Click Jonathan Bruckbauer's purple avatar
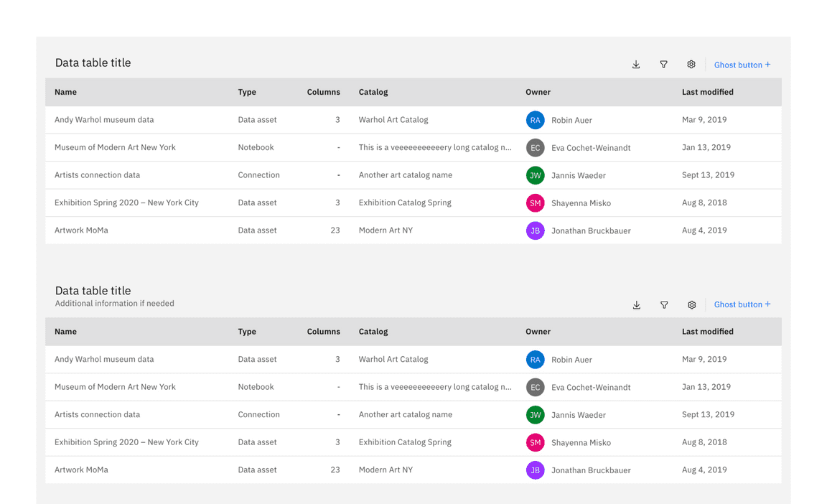This screenshot has width=827, height=504. 535,230
